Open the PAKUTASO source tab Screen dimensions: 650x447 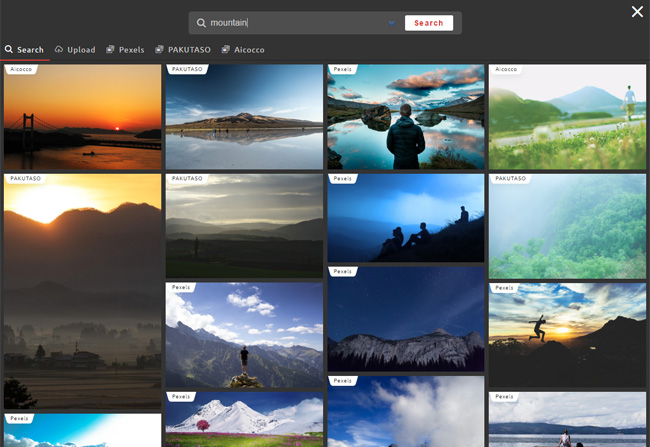pyautogui.click(x=182, y=50)
